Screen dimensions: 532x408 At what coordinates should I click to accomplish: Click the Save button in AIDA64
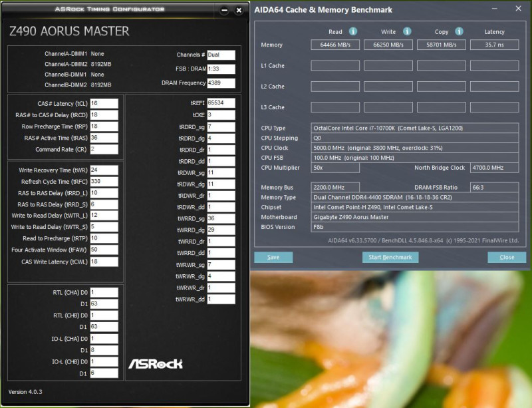pyautogui.click(x=273, y=257)
